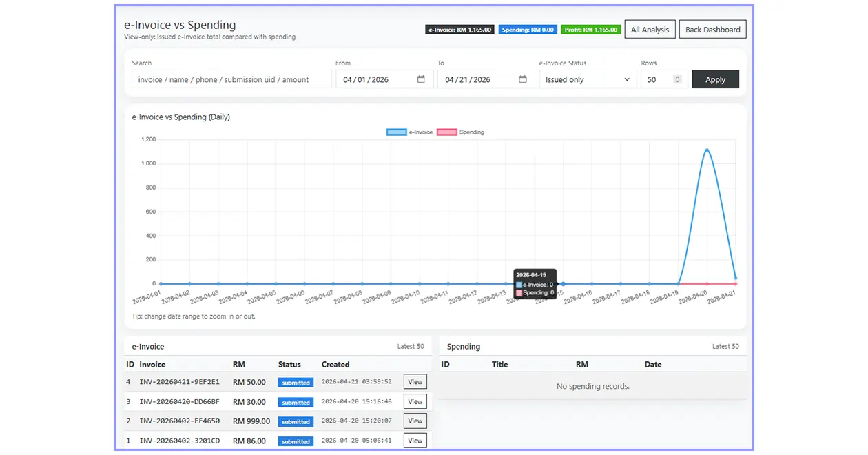Switch to the All Analysis view
The image size is (868, 455).
click(x=650, y=29)
